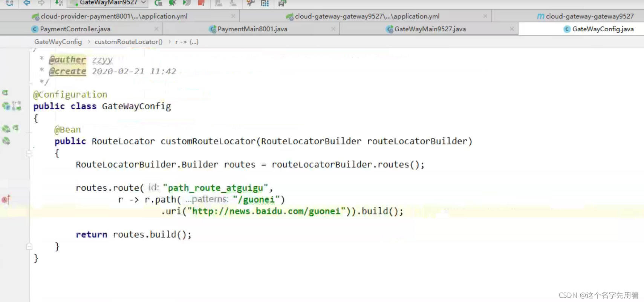Click the toolbar icon right of Project Structure
This screenshot has height=302, width=644.
(282, 3)
